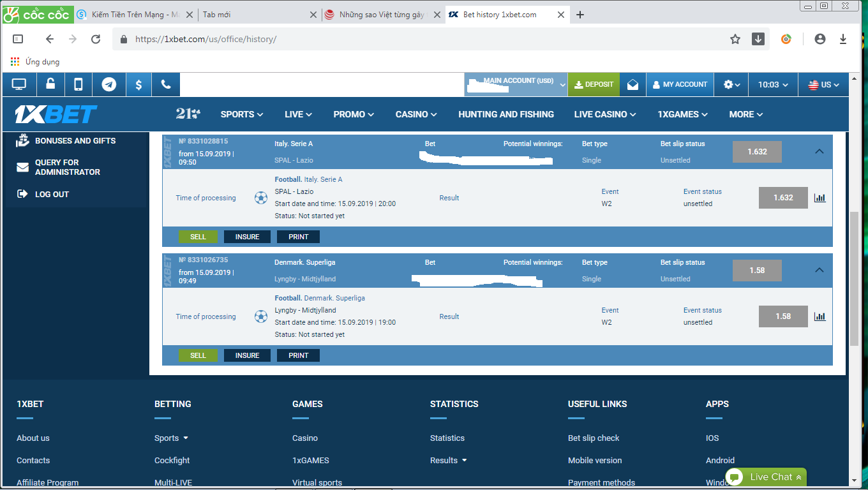Open the 10:03 time zone dropdown
Viewport: 868px width, 490px height.
(773, 84)
